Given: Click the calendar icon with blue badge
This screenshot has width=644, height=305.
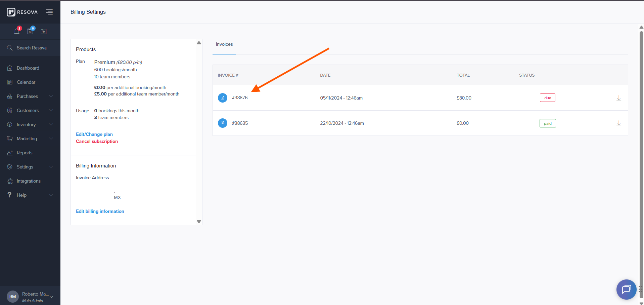Looking at the screenshot, I should [x=30, y=31].
